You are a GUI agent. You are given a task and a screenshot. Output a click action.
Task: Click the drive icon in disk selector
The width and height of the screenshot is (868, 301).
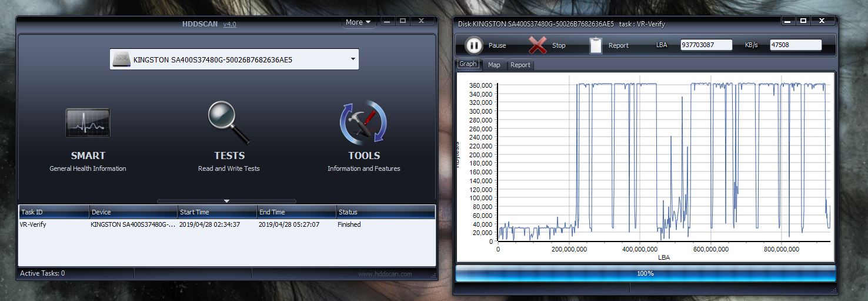tap(121, 59)
